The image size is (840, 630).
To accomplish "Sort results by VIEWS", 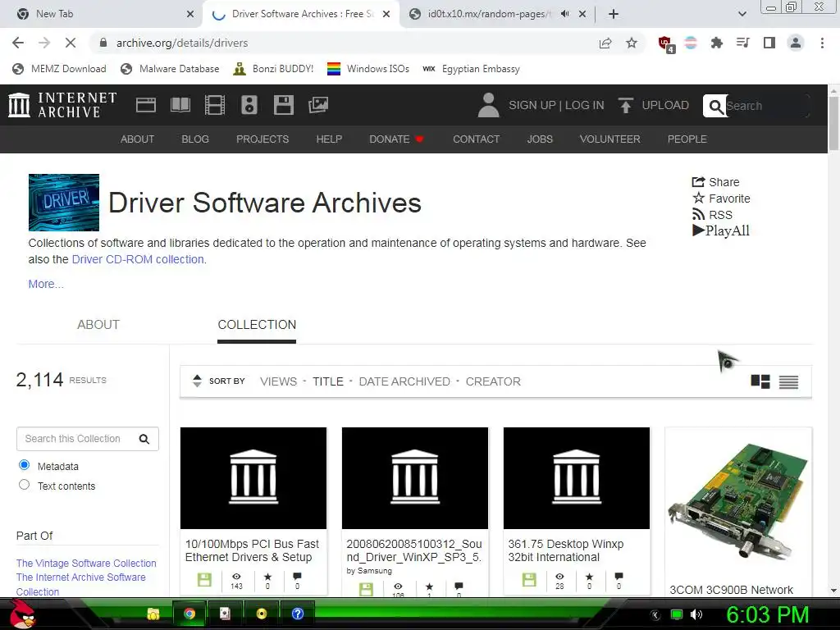I will click(x=279, y=381).
